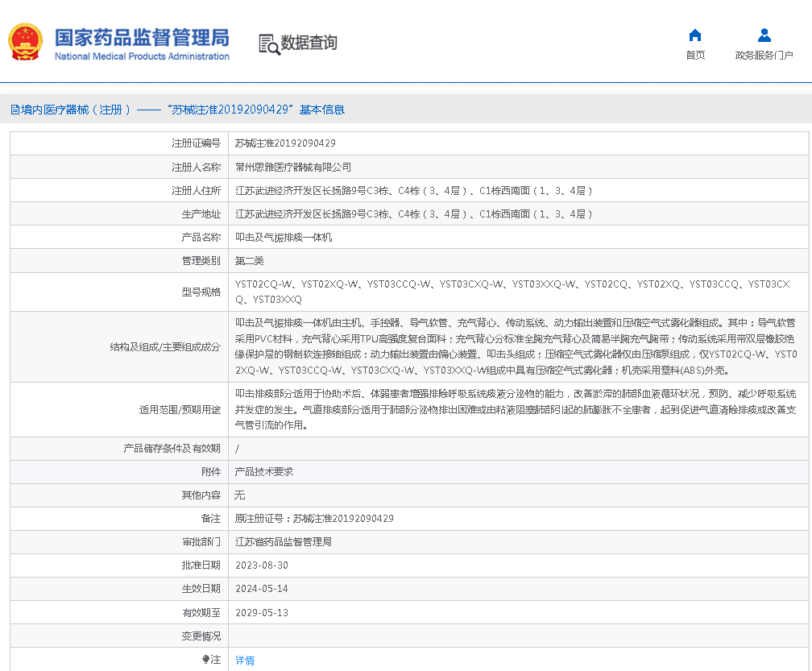The image size is (812, 671).
Task: Click the 国家药品监督管理局 site title
Action: pyautogui.click(x=142, y=38)
